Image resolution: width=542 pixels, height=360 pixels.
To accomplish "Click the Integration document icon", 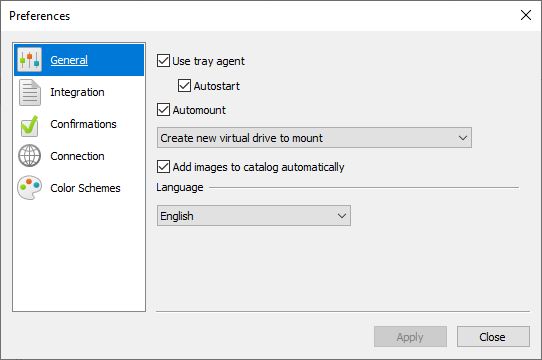I will 30,92.
